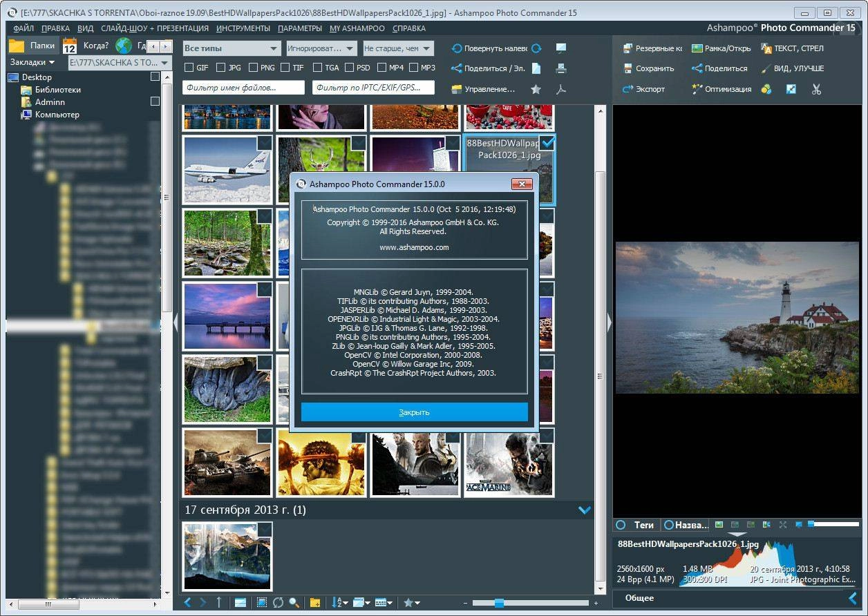Open the www.ashampoo.com link
Screen dimensions: 868x616
coord(414,247)
